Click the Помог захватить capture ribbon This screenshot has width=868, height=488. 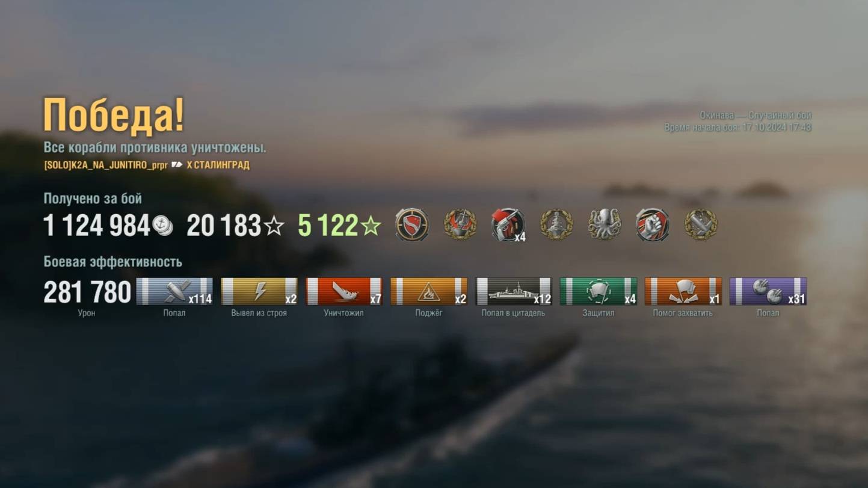coord(683,291)
